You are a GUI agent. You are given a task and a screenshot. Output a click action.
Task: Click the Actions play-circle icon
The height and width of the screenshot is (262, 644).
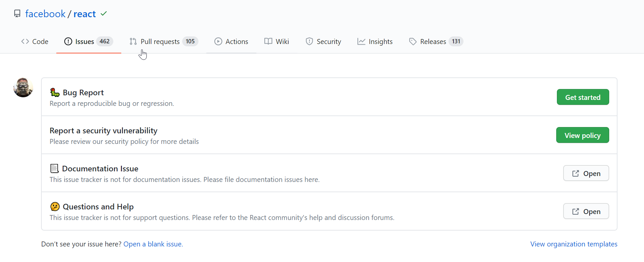pos(218,41)
